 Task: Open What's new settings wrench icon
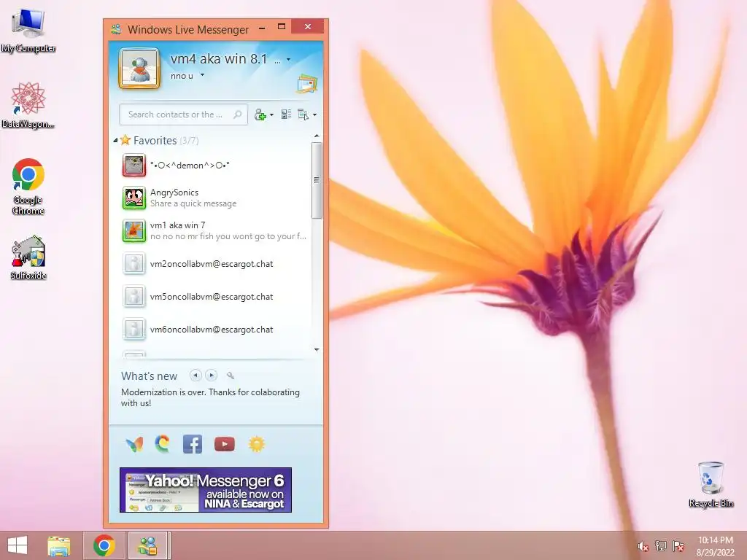pyautogui.click(x=231, y=376)
